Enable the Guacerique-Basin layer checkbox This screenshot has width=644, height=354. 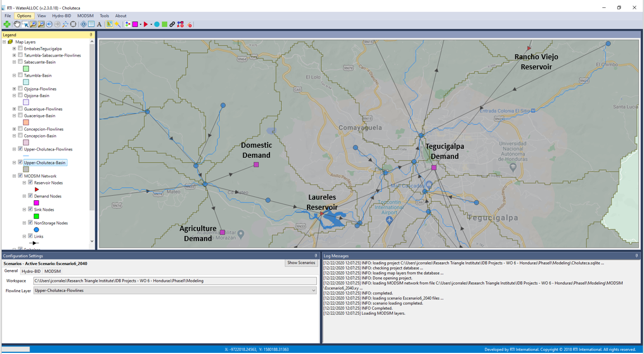(x=20, y=116)
